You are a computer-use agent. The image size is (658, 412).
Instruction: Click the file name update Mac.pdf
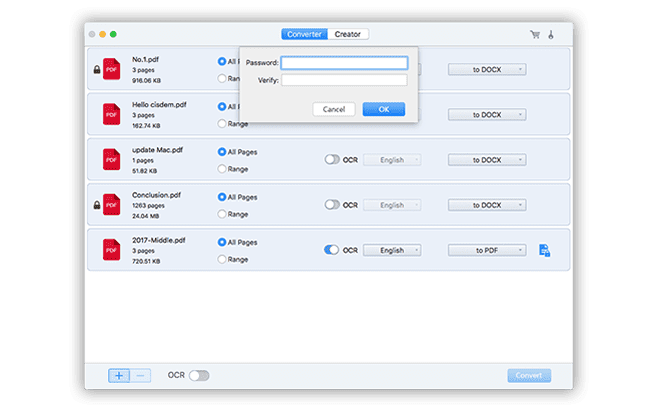click(157, 150)
